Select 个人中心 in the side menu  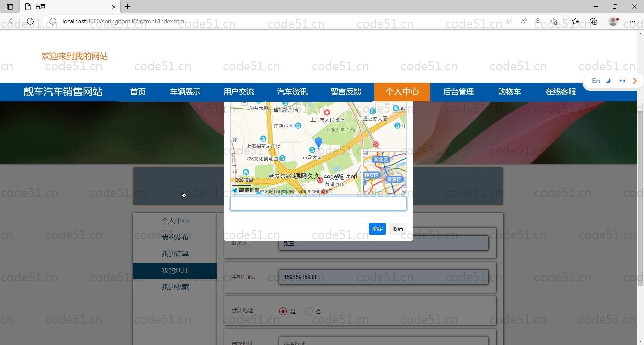coord(175,221)
